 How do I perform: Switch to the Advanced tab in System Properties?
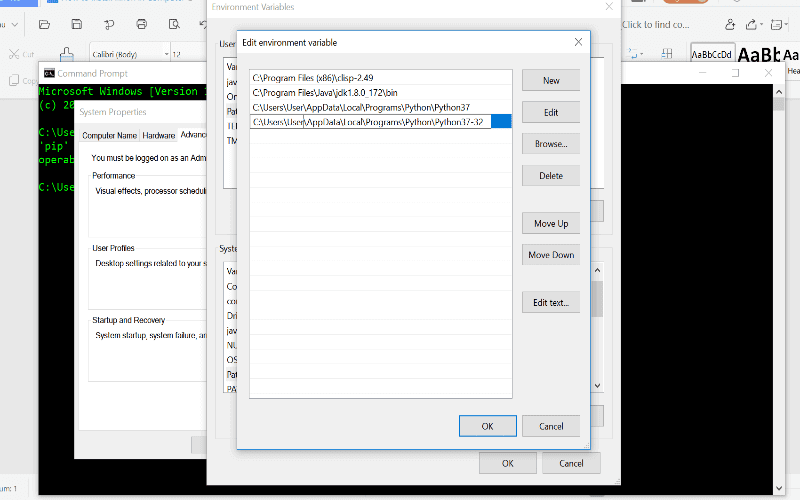tap(193, 135)
